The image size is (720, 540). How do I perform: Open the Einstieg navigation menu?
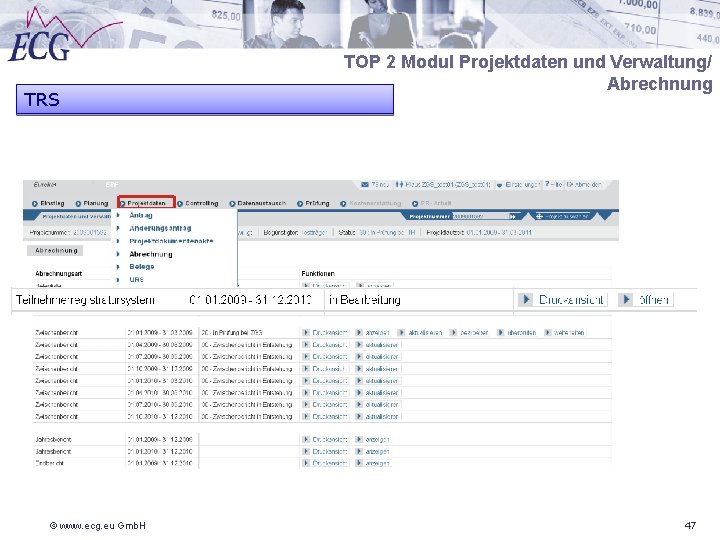point(48,203)
